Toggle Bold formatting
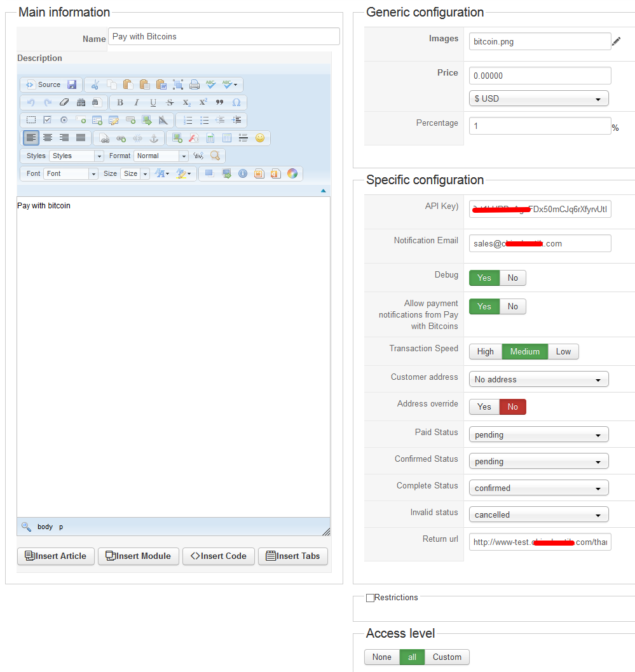This screenshot has height=672, width=635. pyautogui.click(x=120, y=102)
